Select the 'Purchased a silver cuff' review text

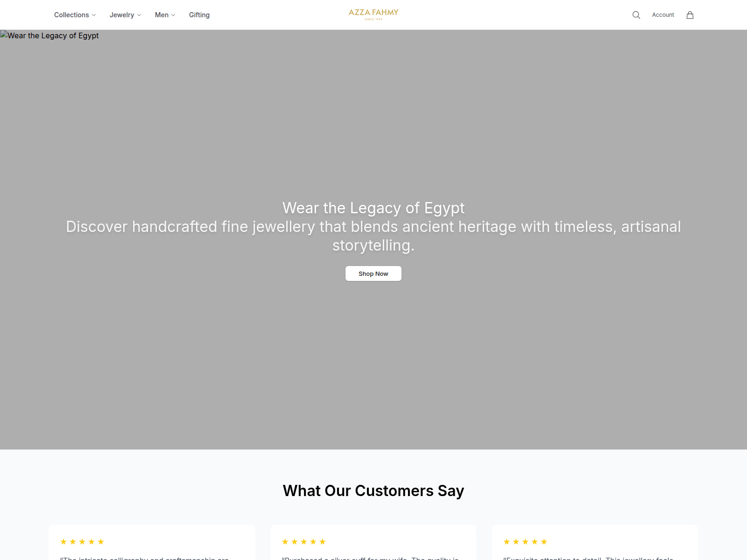[x=370, y=558]
